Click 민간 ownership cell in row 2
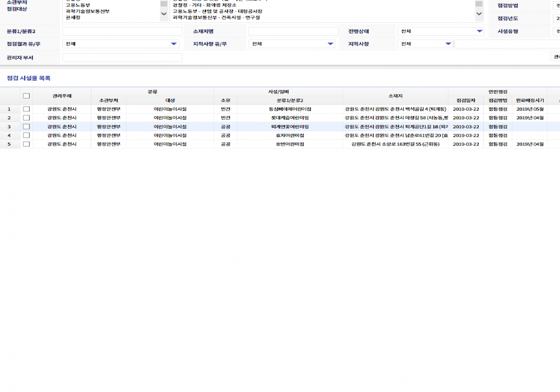Screen dimensions: 560x392 click(x=225, y=118)
